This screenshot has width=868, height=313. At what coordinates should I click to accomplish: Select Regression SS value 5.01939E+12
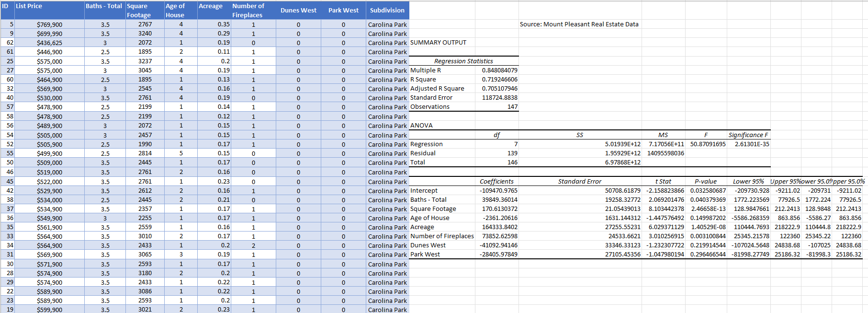pyautogui.click(x=623, y=144)
